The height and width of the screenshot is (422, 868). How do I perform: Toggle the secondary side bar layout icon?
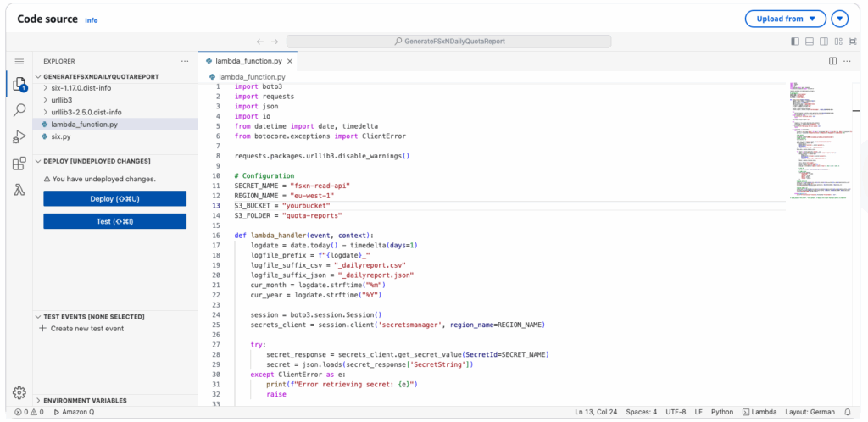pyautogui.click(x=824, y=42)
